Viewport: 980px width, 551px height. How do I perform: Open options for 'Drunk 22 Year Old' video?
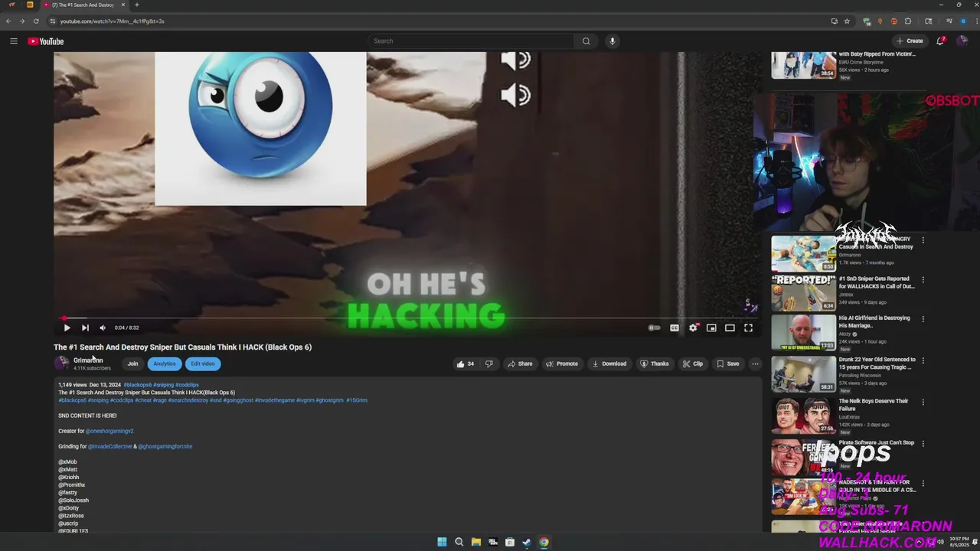923,361
